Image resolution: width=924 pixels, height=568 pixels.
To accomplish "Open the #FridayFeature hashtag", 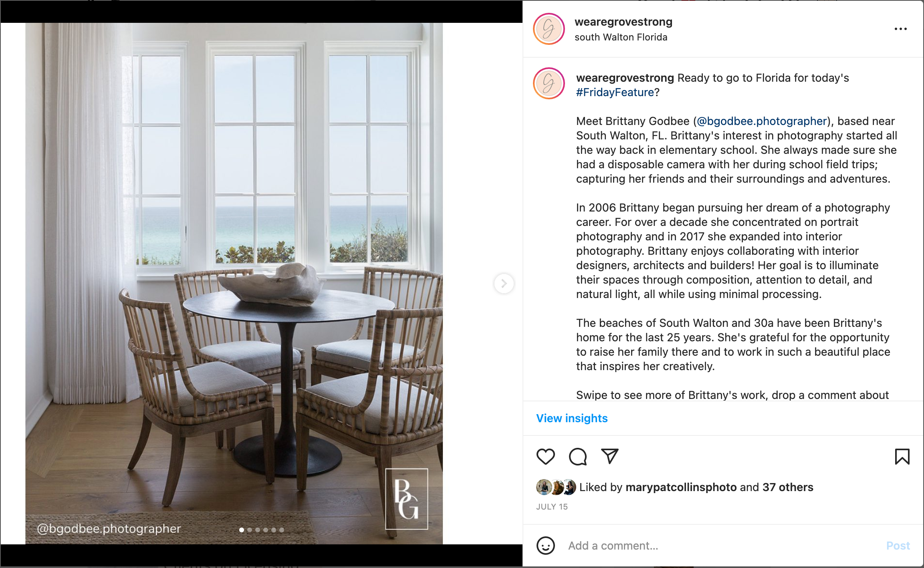I will (615, 92).
